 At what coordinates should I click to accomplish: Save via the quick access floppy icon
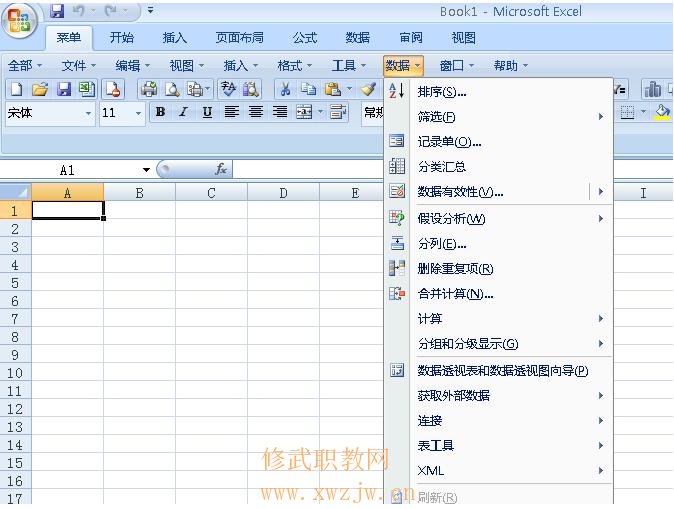pyautogui.click(x=56, y=11)
